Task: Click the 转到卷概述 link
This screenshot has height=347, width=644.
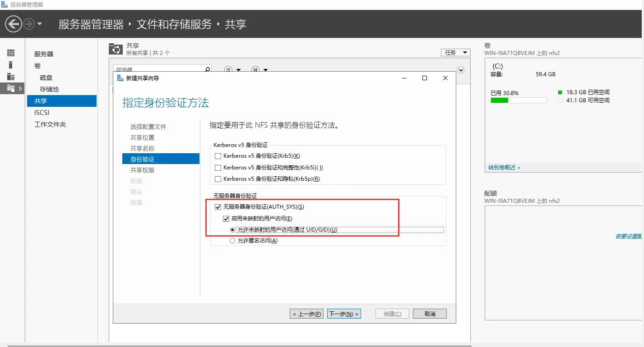Action: click(x=504, y=167)
